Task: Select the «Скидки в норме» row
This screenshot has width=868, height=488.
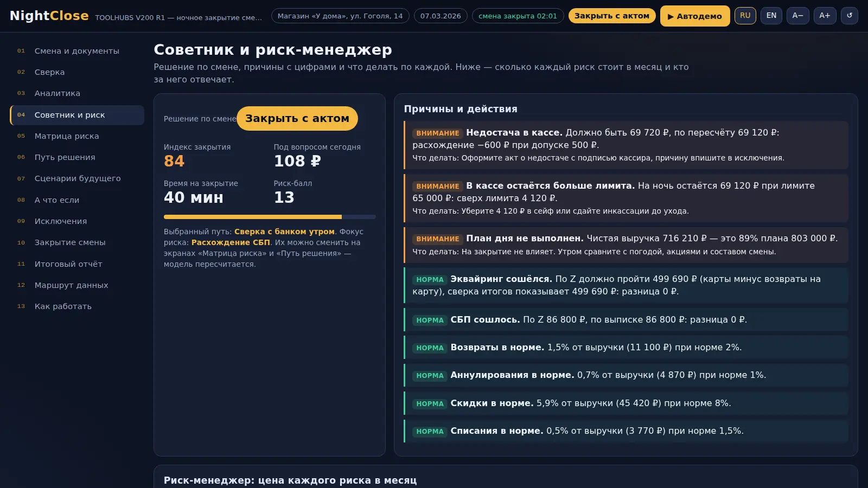Action: pos(626,403)
